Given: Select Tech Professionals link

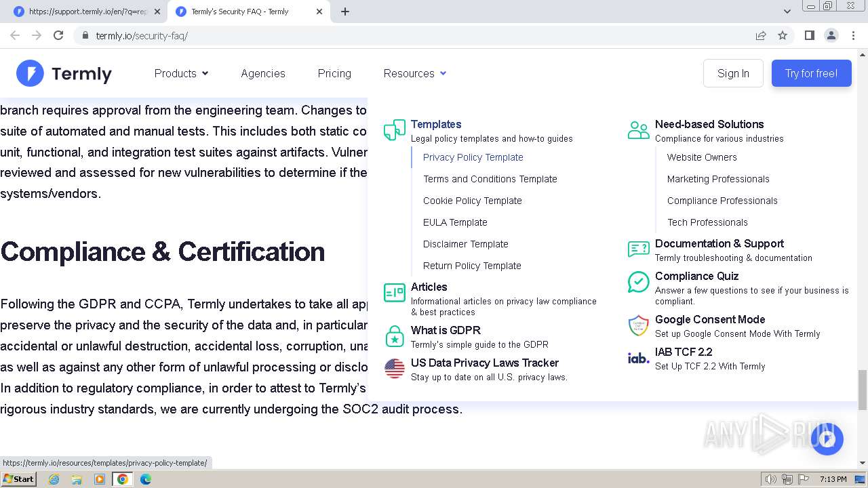Looking at the screenshot, I should point(707,222).
